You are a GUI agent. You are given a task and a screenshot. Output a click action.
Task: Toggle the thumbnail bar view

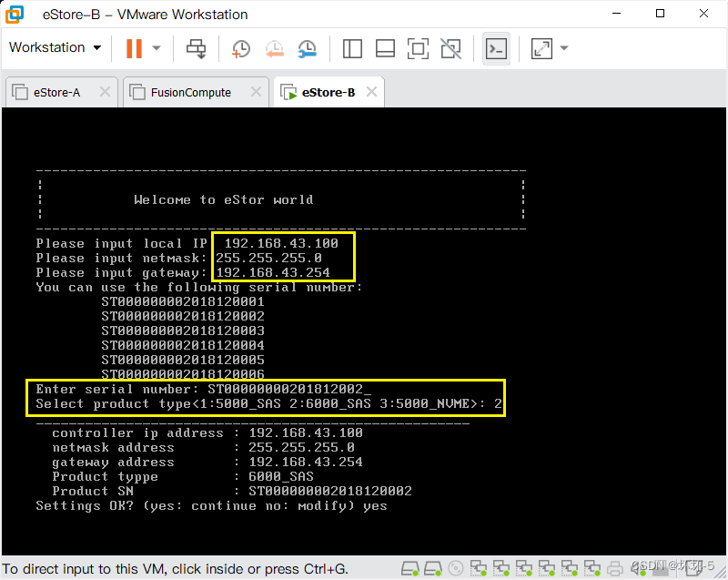[385, 48]
